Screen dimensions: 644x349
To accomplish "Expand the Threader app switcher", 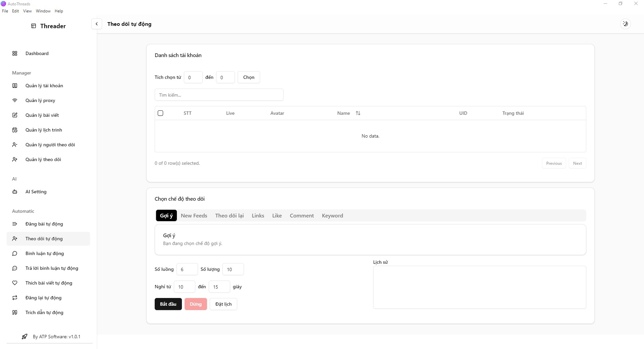I will pos(48,26).
